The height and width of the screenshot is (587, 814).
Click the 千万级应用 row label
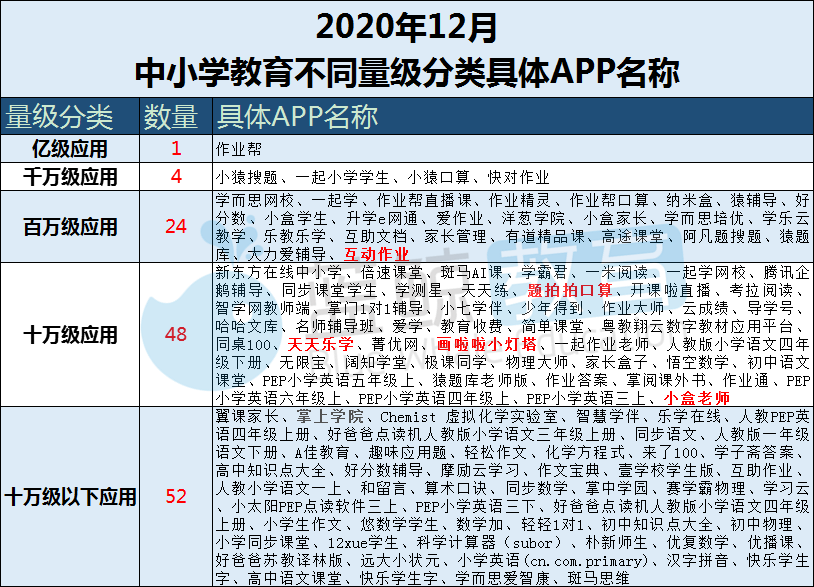point(70,178)
